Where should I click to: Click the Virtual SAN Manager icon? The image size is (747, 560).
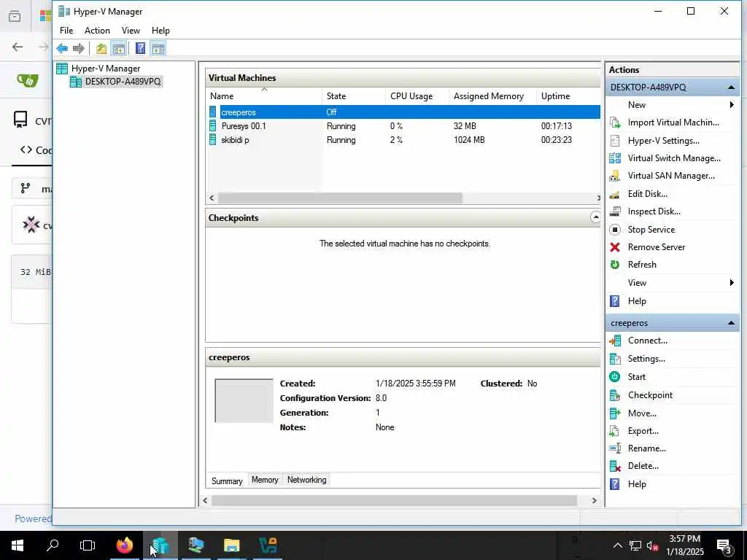pyautogui.click(x=615, y=176)
